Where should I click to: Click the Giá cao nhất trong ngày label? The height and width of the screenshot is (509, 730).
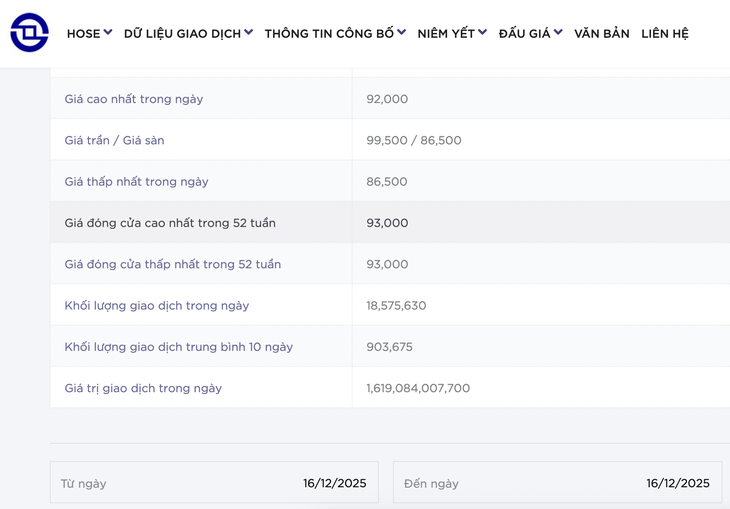coord(134,99)
